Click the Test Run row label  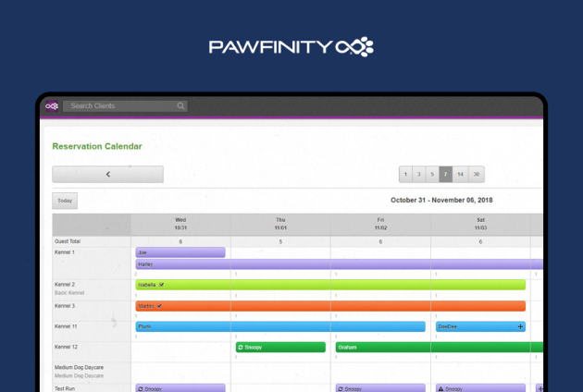coord(65,388)
